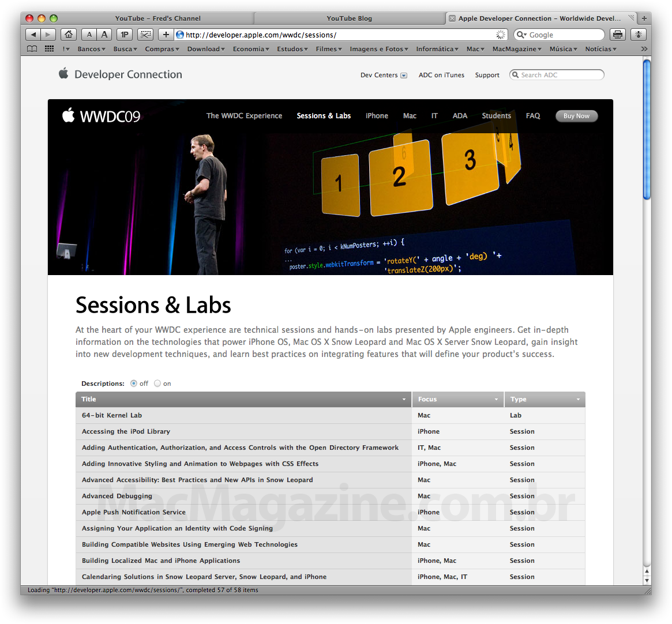This screenshot has width=672, height=624.
Task: Add bookmark with the plus button
Action: [166, 35]
